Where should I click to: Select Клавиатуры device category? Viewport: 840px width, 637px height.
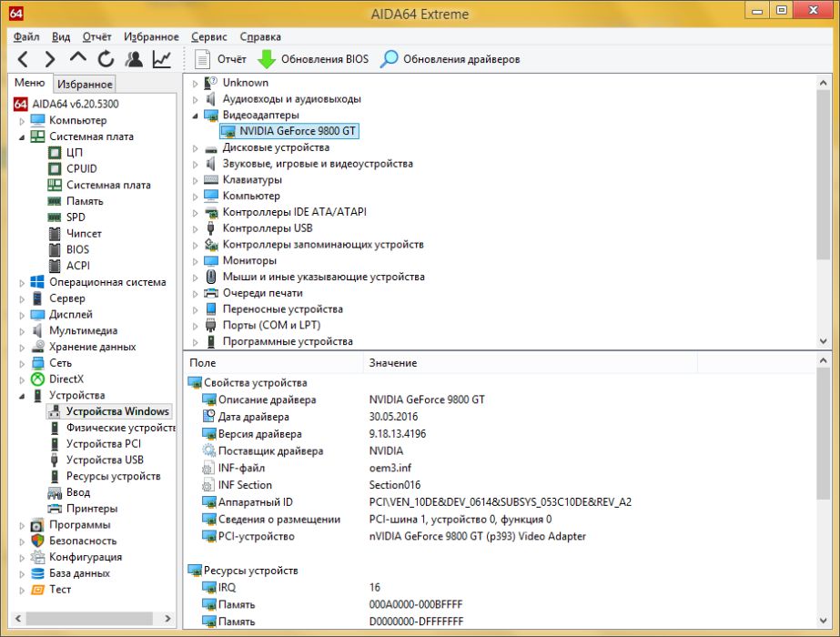click(x=252, y=179)
